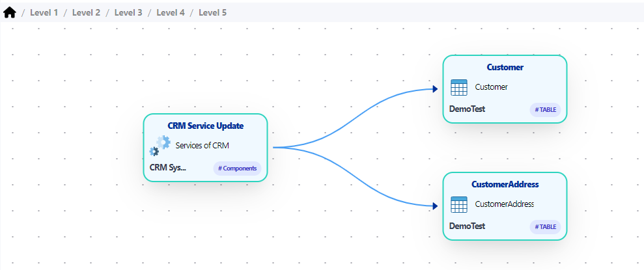Click the arrowhead pointing to the Customer node
The width and height of the screenshot is (644, 270).
(x=434, y=89)
